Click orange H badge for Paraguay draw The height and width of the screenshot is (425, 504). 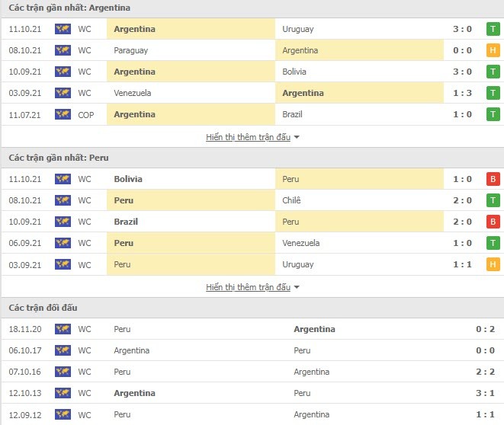point(493,50)
